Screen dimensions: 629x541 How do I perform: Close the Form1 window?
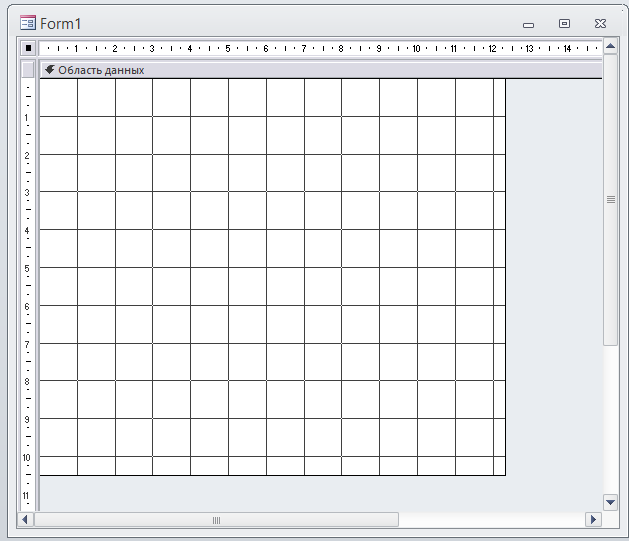(601, 24)
